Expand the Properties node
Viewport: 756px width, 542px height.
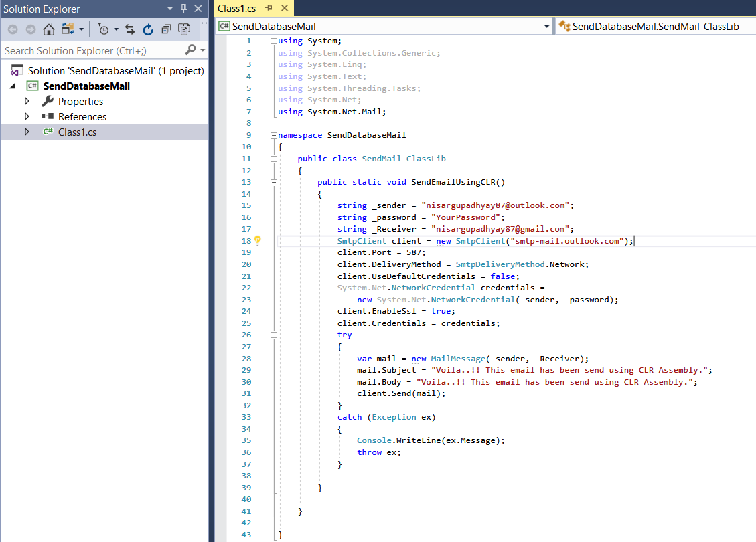click(27, 102)
